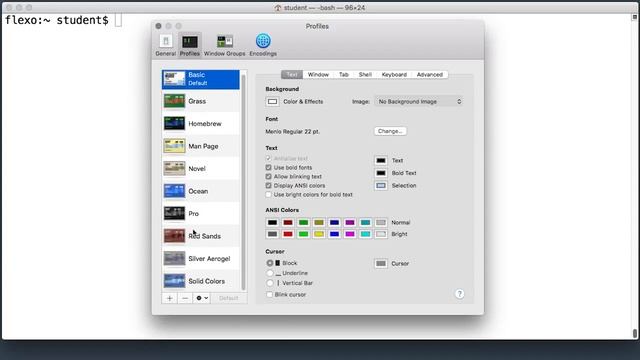
Task: Choose the Grass profile
Action: point(201,101)
